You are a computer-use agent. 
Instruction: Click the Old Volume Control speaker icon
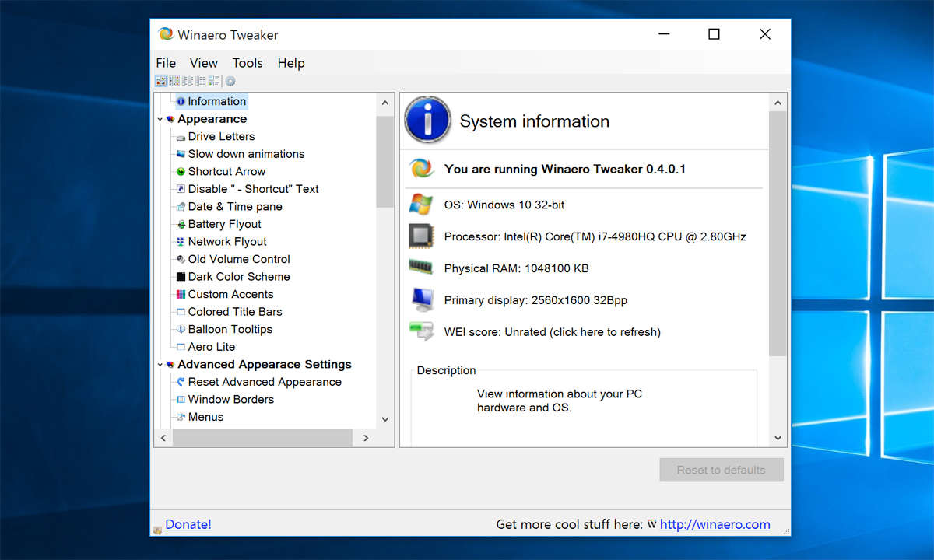pos(181,259)
